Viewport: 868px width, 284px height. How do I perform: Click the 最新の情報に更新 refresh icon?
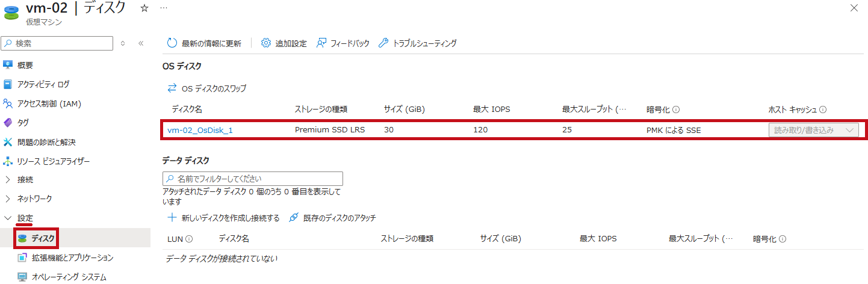click(172, 43)
